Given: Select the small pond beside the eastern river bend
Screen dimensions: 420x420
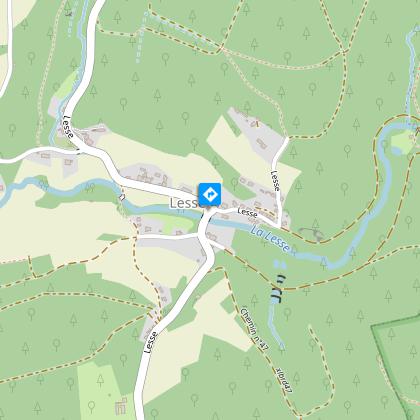Looking at the screenshot, I should (x=396, y=151).
